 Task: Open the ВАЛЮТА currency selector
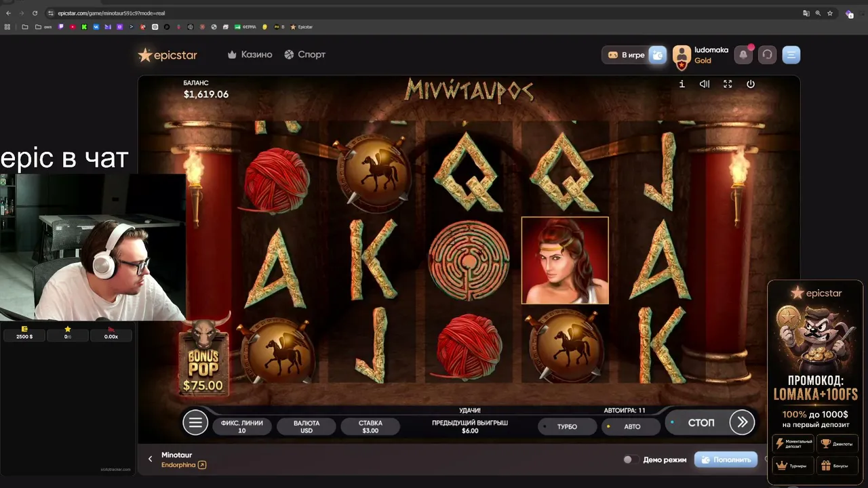point(307,426)
